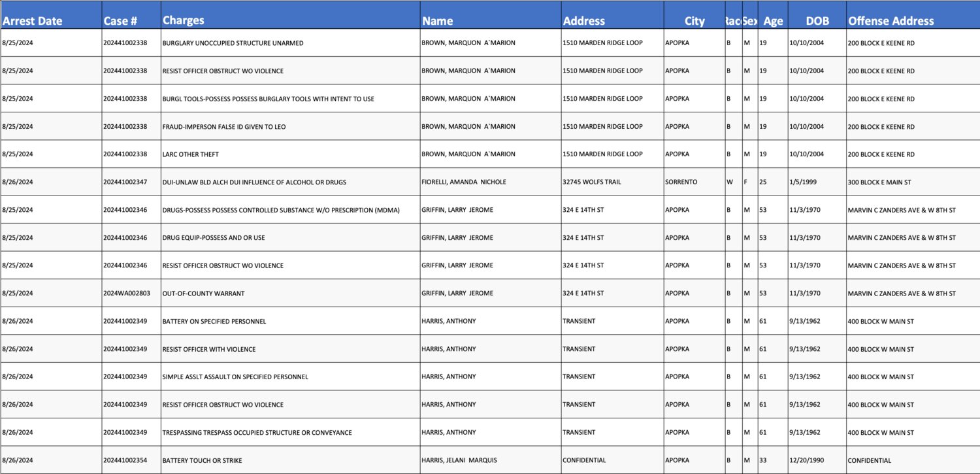Image resolution: width=980 pixels, height=474 pixels.
Task: Select the Arrest Date column header
Action: (51, 14)
